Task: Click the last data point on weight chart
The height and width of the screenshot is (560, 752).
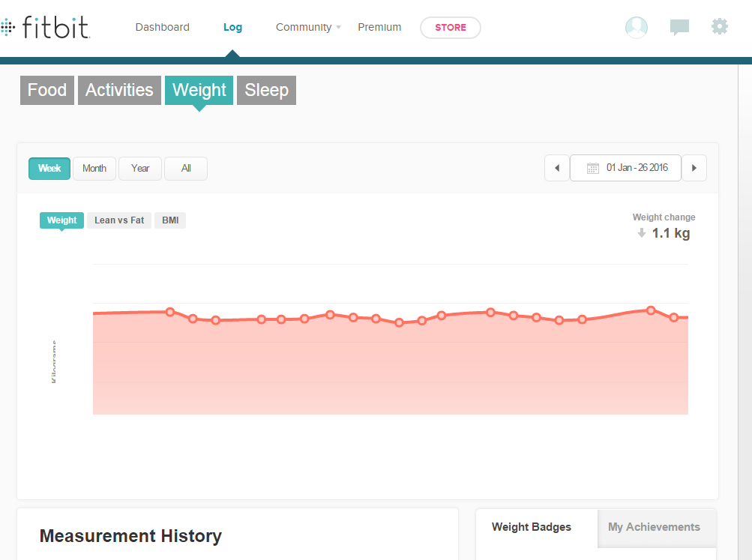Action: [x=674, y=317]
